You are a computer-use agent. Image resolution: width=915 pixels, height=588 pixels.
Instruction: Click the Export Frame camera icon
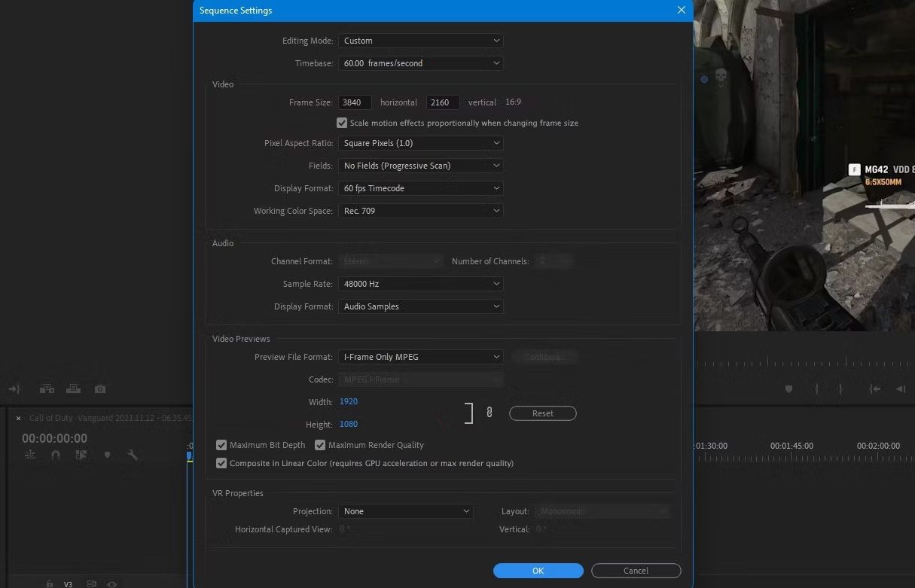coord(99,388)
